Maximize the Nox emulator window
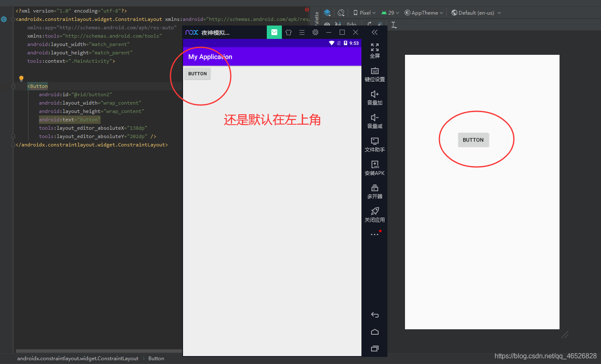Screen dimensions: 601x364 342,32
